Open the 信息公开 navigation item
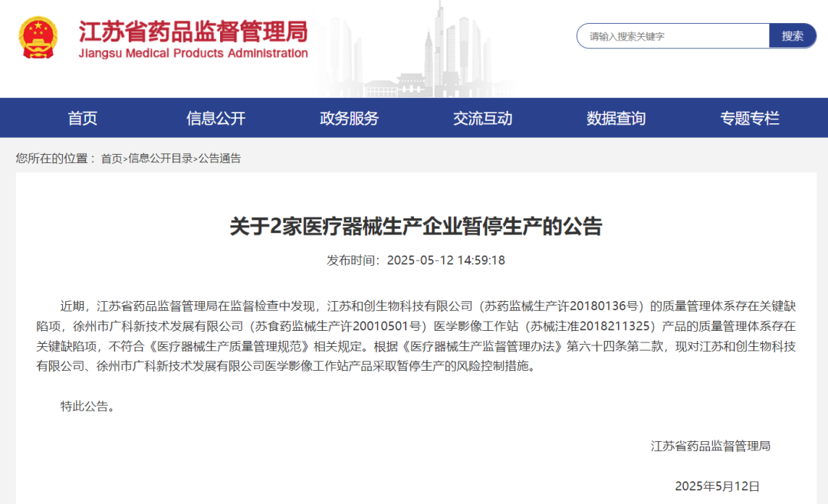 pos(215,118)
